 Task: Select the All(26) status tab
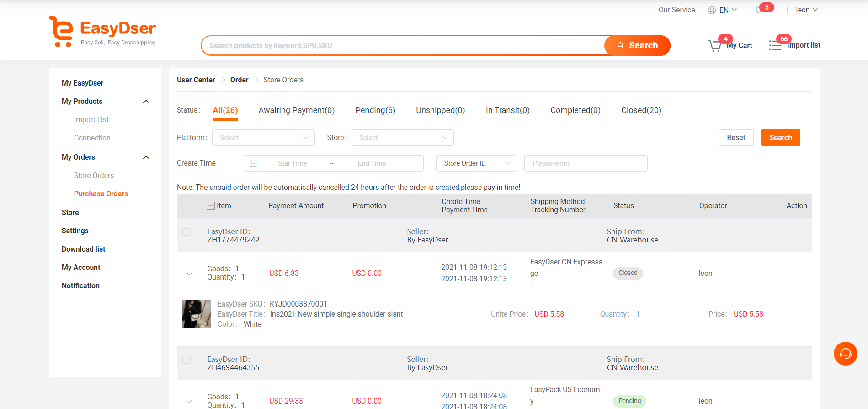tap(225, 110)
